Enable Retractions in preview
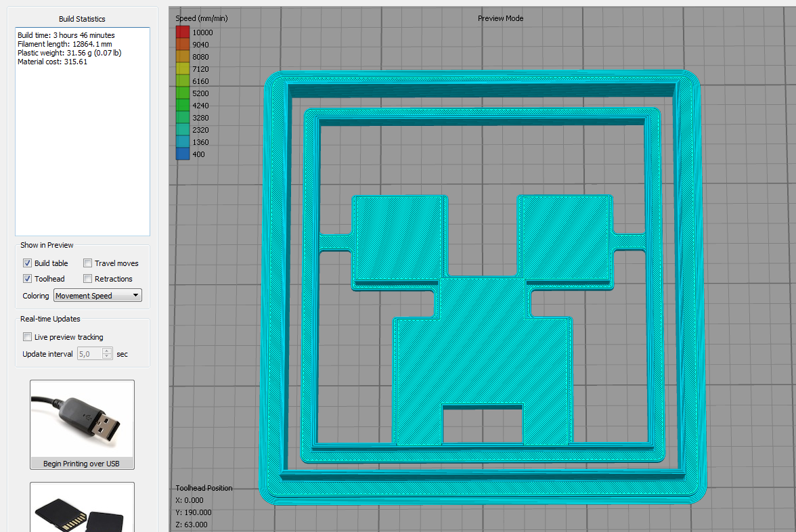Viewport: 796px width, 532px height. click(88, 279)
